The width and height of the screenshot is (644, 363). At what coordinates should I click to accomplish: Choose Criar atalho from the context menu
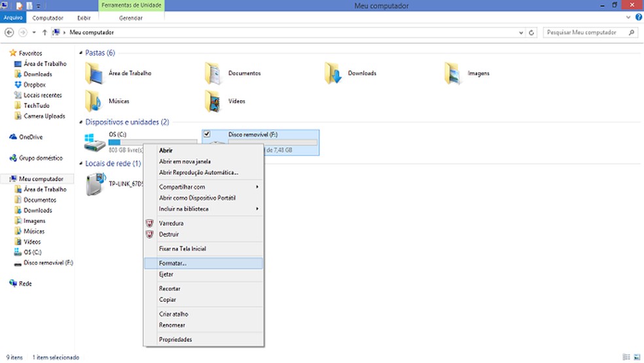[204, 314]
